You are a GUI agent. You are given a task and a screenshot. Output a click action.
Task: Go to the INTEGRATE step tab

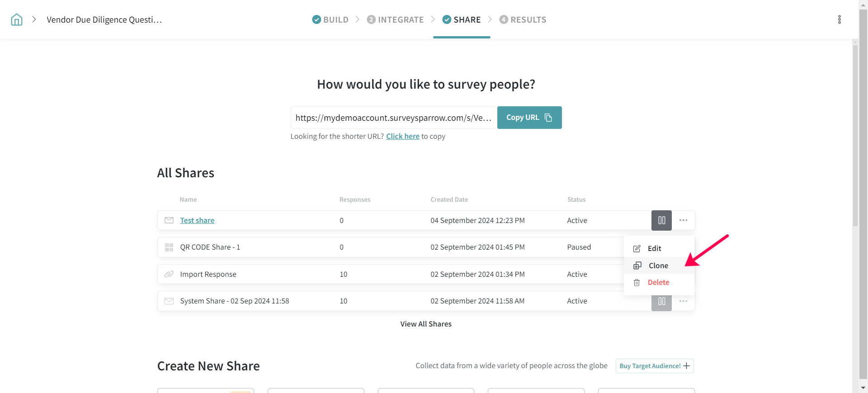coord(395,19)
